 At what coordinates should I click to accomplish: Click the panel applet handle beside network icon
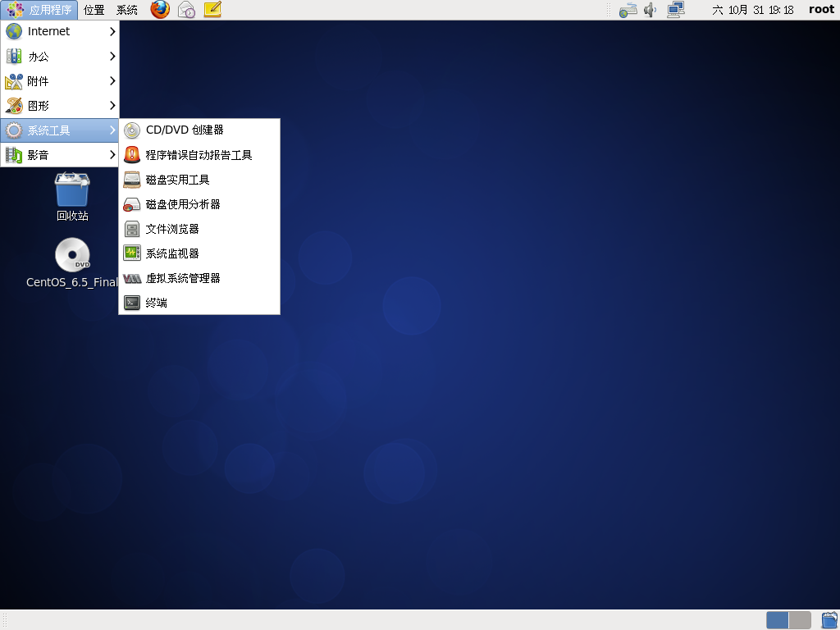tap(609, 10)
